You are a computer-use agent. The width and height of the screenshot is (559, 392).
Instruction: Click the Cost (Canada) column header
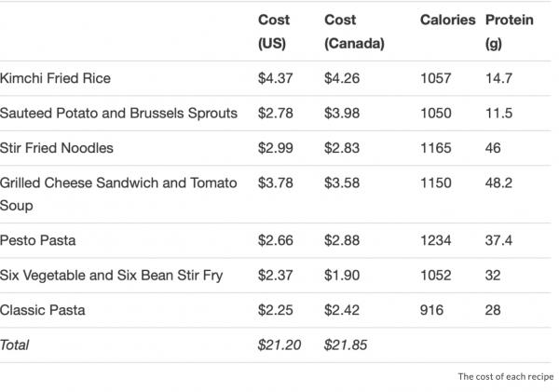[x=354, y=32]
